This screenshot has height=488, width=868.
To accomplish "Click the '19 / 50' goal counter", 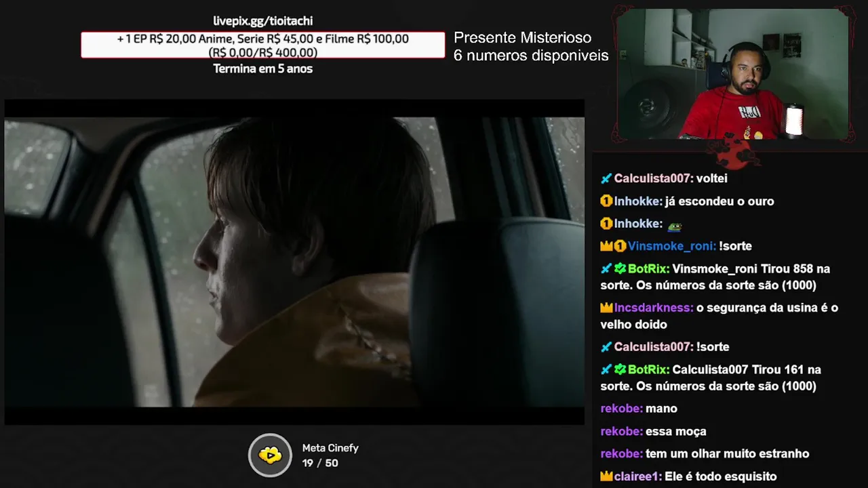I will click(x=320, y=464).
